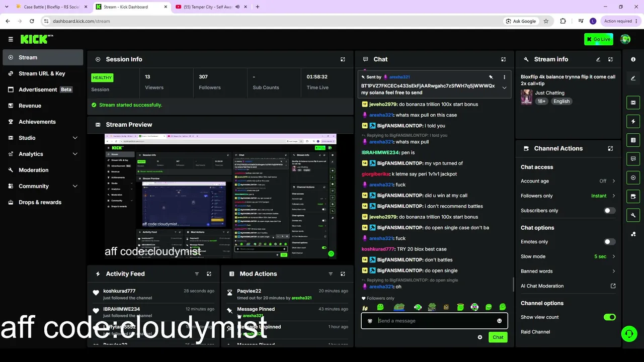Open chat settings gear
Screen dimensions: 644x362
tap(480, 337)
